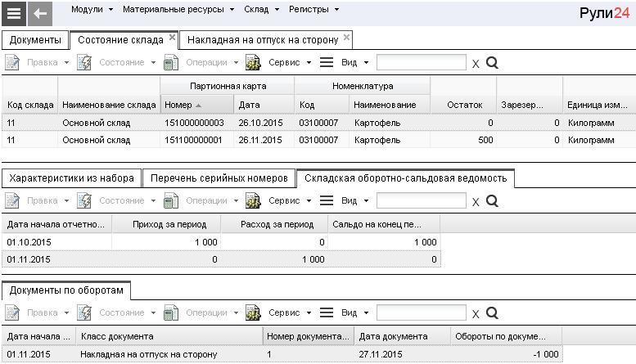
Task: Focus the top toolbar search field
Action: click(x=422, y=63)
